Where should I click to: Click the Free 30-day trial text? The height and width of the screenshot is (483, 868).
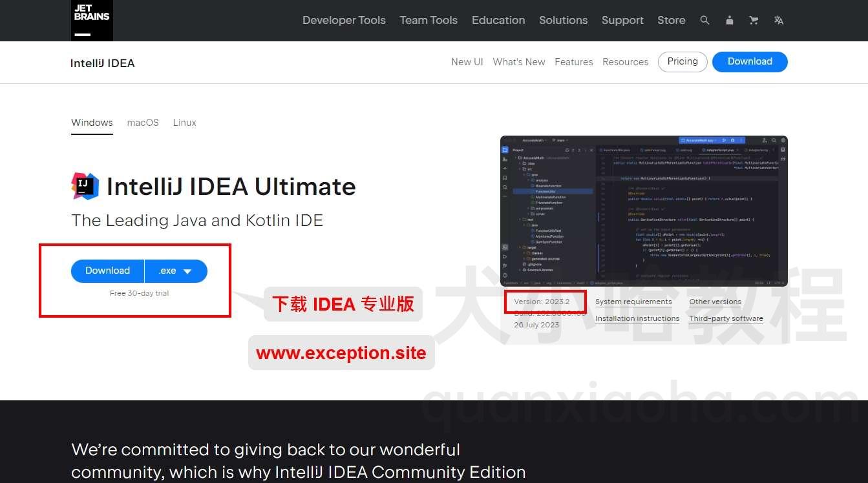pos(139,293)
